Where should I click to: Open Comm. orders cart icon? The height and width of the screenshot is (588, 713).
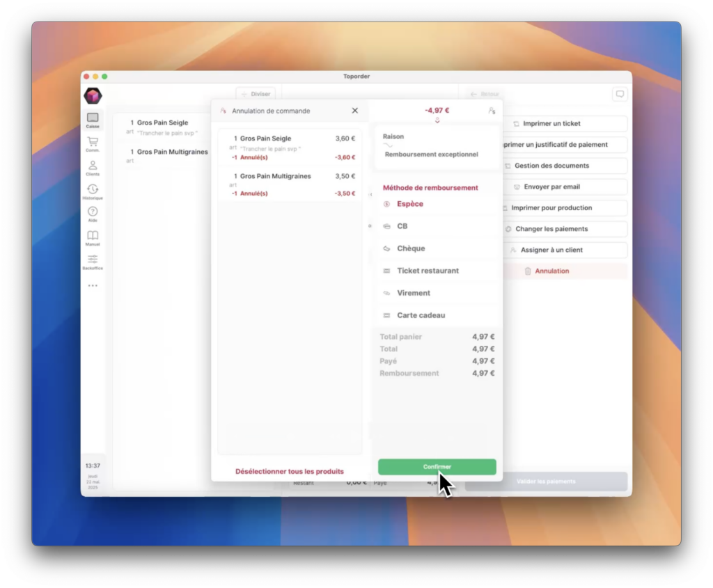pyautogui.click(x=93, y=143)
